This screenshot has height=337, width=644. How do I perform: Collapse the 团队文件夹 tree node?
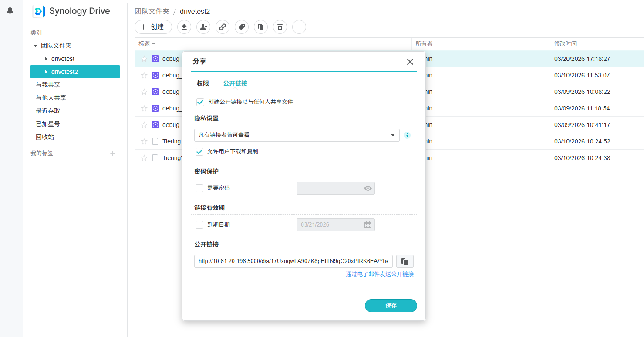pyautogui.click(x=36, y=46)
